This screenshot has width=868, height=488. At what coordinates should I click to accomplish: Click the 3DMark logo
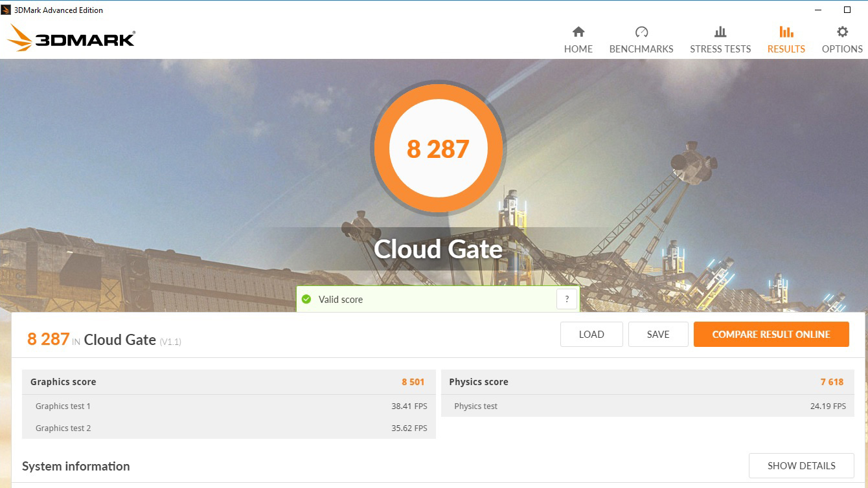71,38
